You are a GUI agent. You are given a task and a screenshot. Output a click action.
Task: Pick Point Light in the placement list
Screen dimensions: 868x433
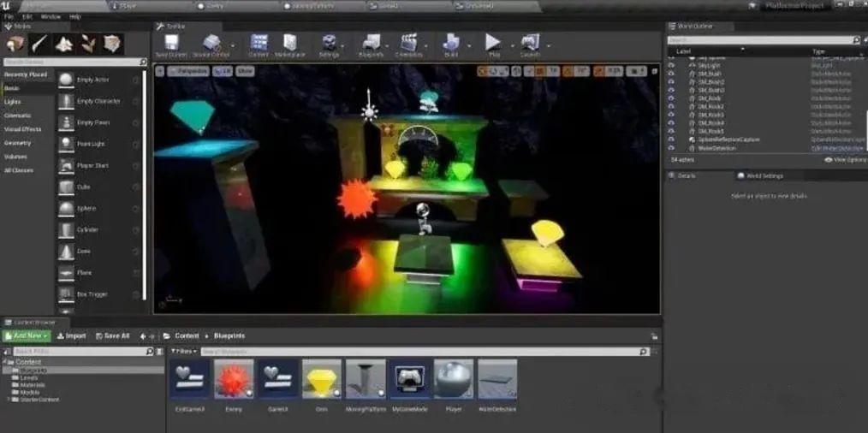point(98,144)
